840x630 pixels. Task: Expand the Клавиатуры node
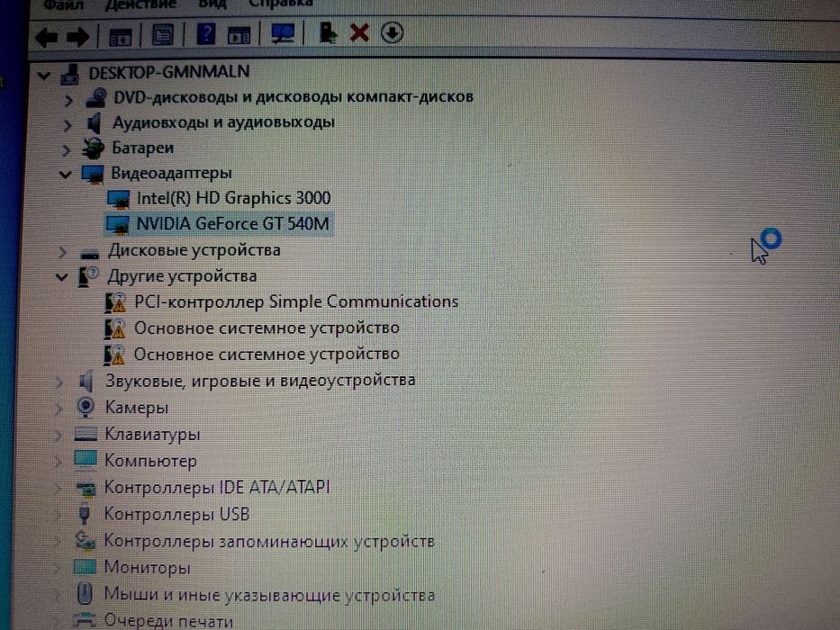[x=58, y=435]
